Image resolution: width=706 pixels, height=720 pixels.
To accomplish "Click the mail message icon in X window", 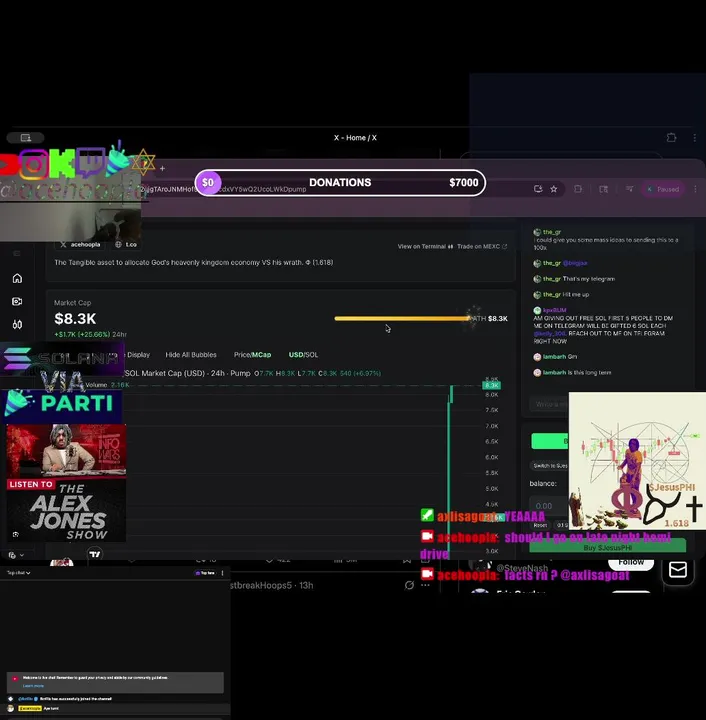I will click(x=678, y=570).
